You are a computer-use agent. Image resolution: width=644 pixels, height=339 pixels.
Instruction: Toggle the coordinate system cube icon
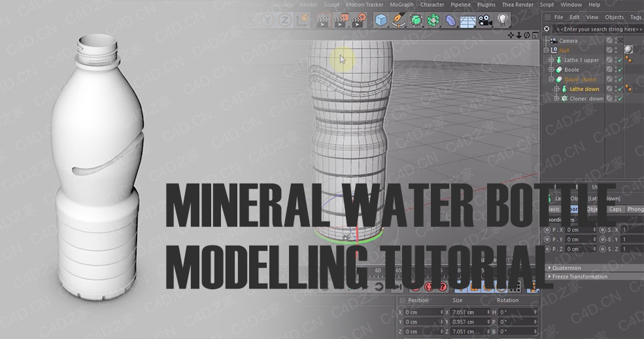tap(303, 20)
